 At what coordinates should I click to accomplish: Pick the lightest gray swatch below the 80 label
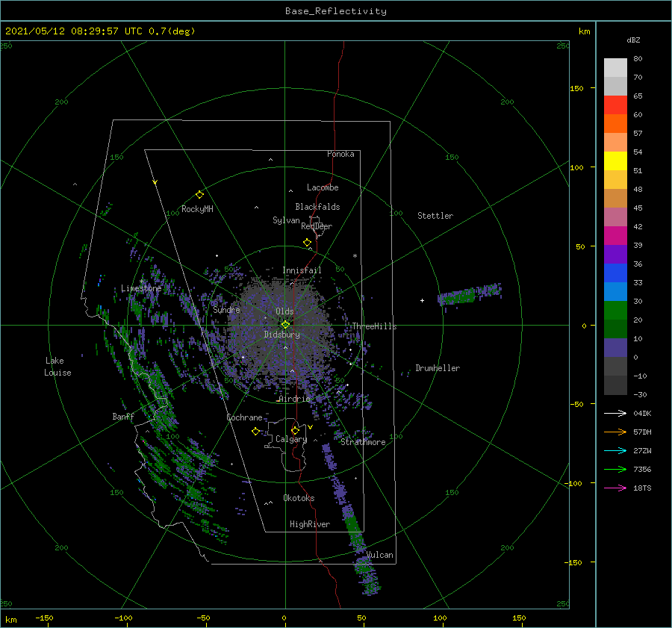coord(615,68)
